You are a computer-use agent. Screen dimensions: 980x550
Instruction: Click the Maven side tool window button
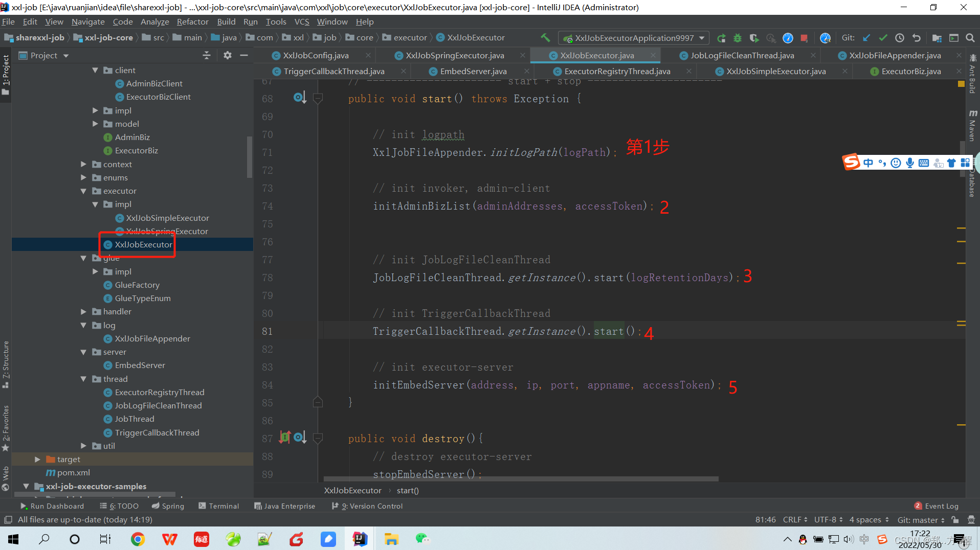[x=972, y=125]
